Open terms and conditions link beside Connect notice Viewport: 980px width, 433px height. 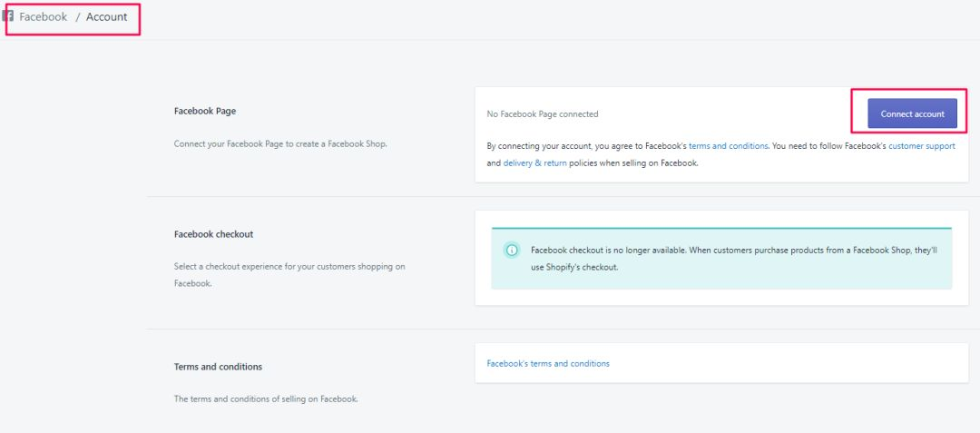(728, 145)
